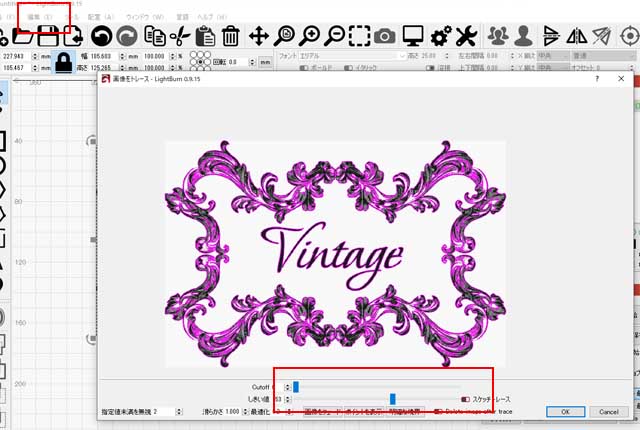
Task: Click OK in the trace dialog
Action: pos(565,412)
